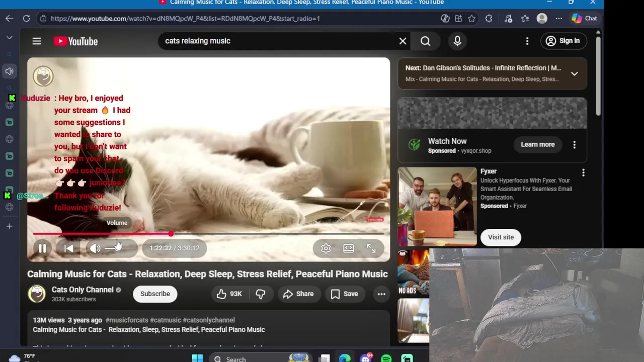Open Cats Only Channel page link
This screenshot has height=362, width=644.
click(x=83, y=290)
